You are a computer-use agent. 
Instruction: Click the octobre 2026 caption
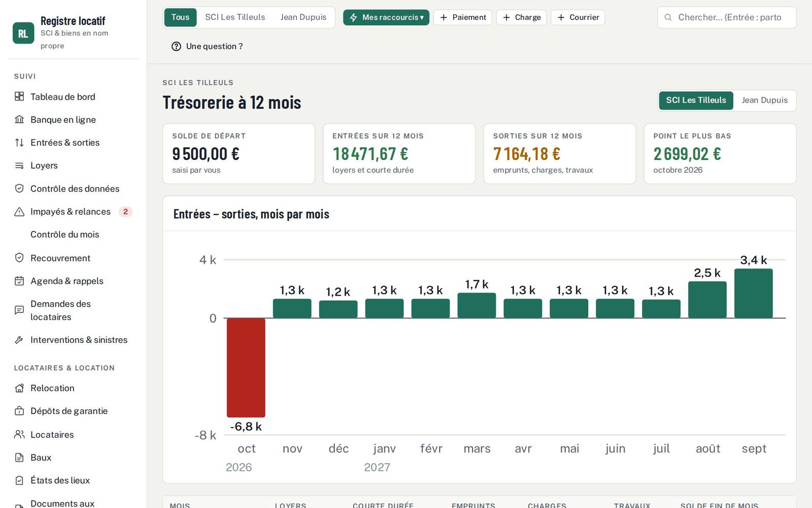(x=678, y=170)
